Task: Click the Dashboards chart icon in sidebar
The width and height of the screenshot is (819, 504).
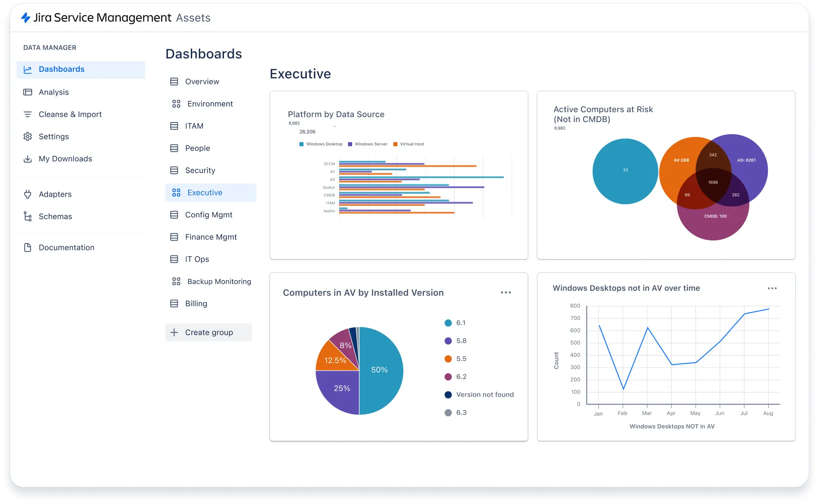Action: point(28,70)
